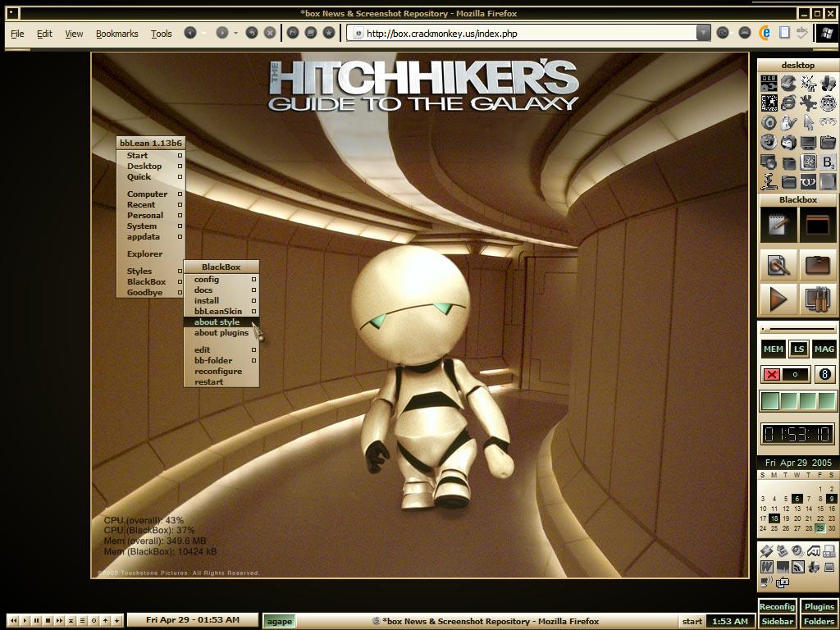
Task: Select day 29 in the sidebar calendar
Action: click(819, 528)
